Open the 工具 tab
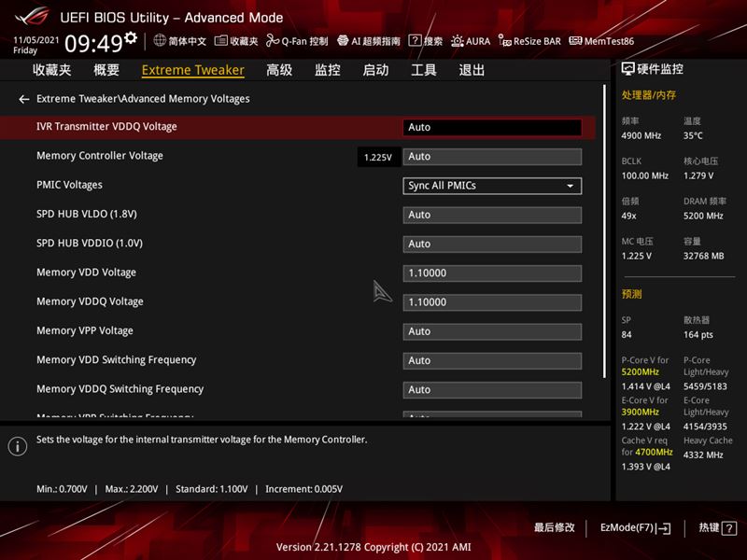The width and height of the screenshot is (747, 560). pos(424,70)
